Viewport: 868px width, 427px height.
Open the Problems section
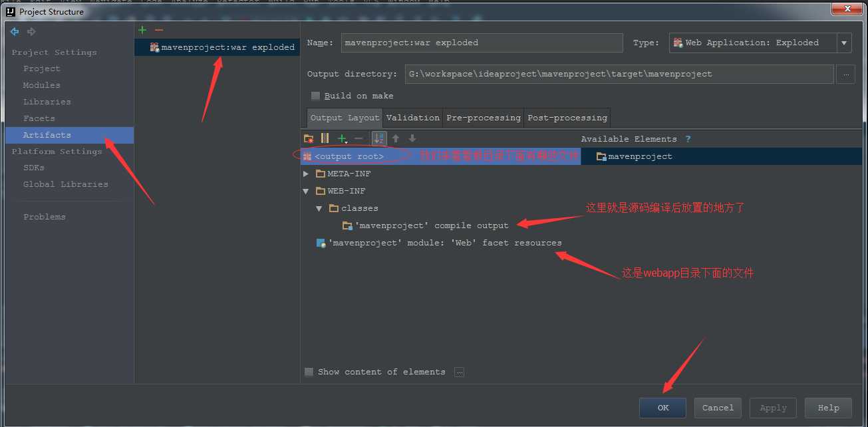click(x=45, y=217)
